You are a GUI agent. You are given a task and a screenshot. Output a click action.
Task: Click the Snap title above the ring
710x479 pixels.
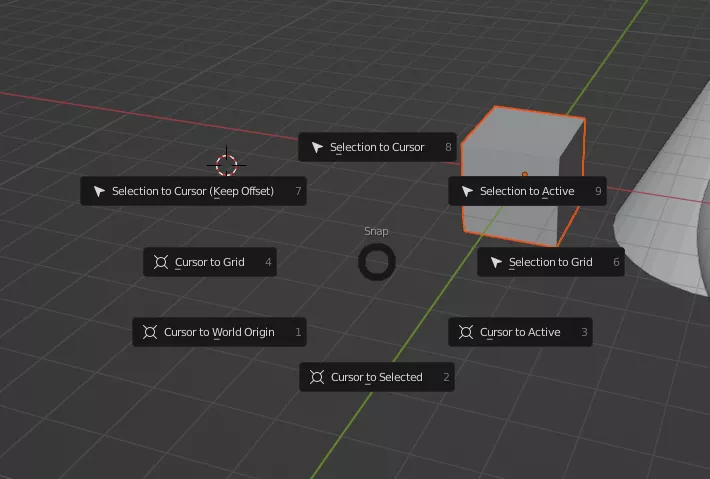click(376, 231)
